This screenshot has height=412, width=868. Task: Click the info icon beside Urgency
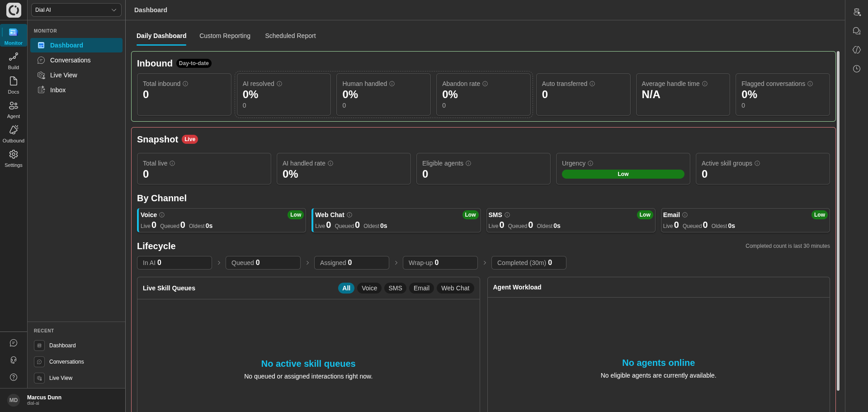[590, 163]
